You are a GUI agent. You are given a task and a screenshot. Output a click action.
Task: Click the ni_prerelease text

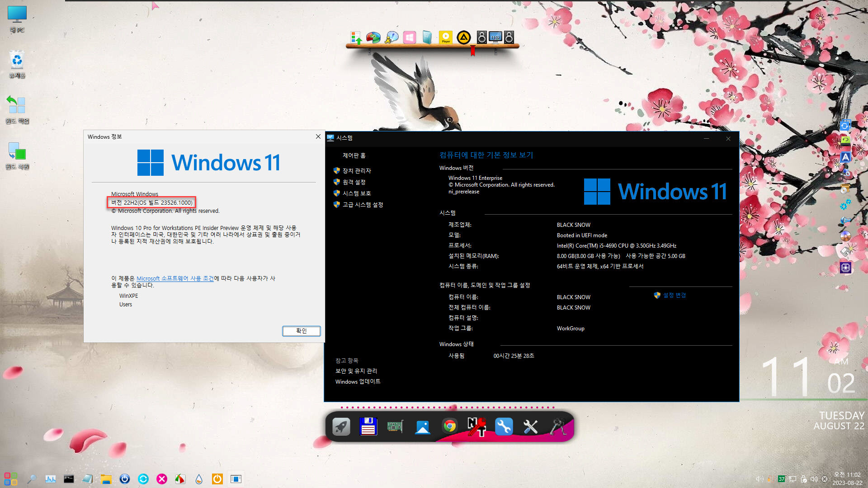click(464, 192)
